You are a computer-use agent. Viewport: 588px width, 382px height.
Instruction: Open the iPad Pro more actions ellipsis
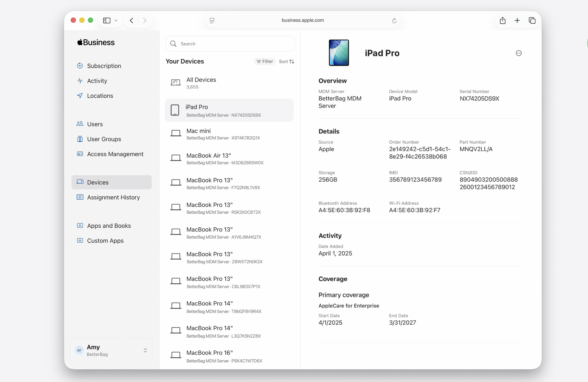coord(519,53)
